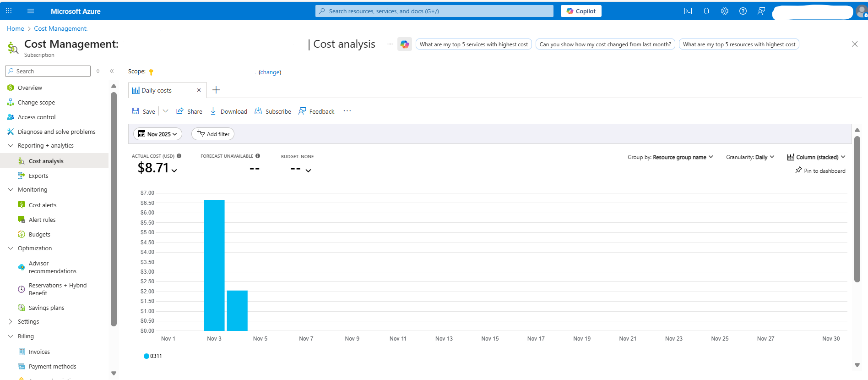Click the scope (change) link

point(270,72)
